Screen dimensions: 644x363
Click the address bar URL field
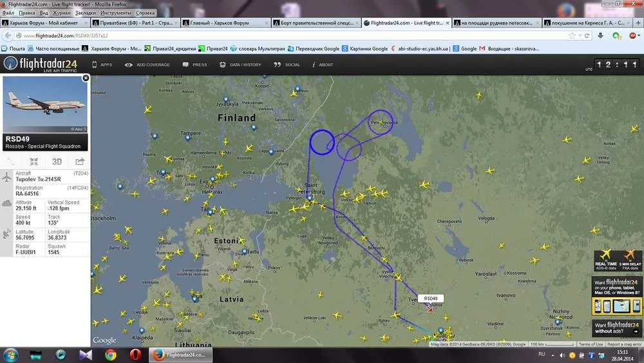(x=294, y=35)
